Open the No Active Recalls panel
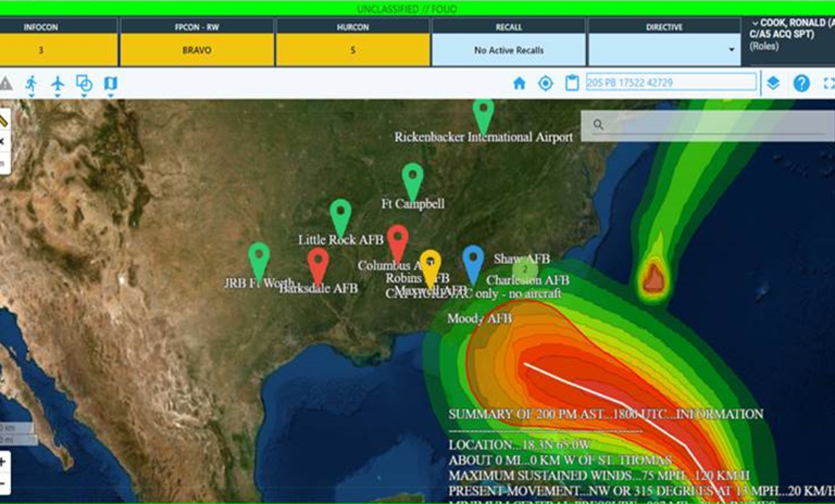This screenshot has width=835, height=504. coord(509,50)
